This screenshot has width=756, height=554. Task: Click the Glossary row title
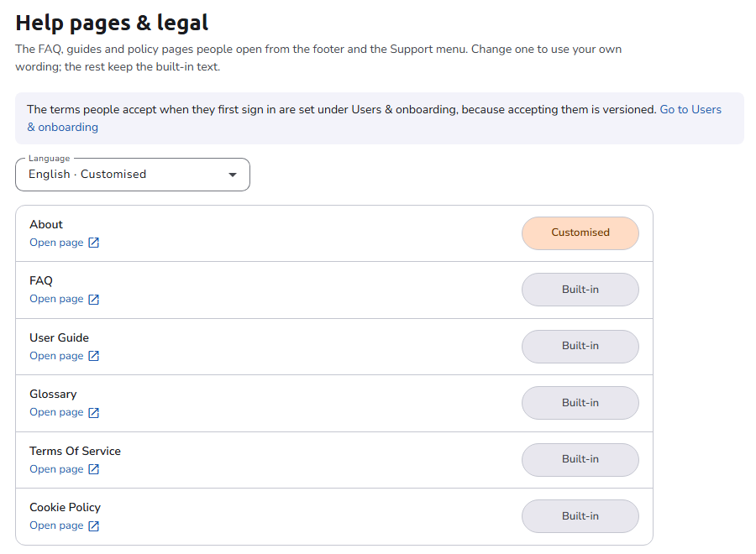[x=53, y=394]
